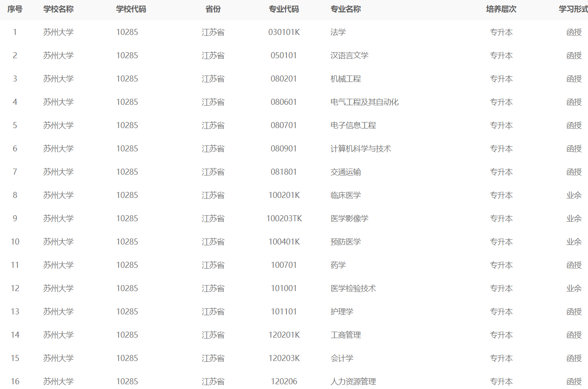588x389 pixels.
Task: Select the 工商管理 major name cell
Action: 345,335
